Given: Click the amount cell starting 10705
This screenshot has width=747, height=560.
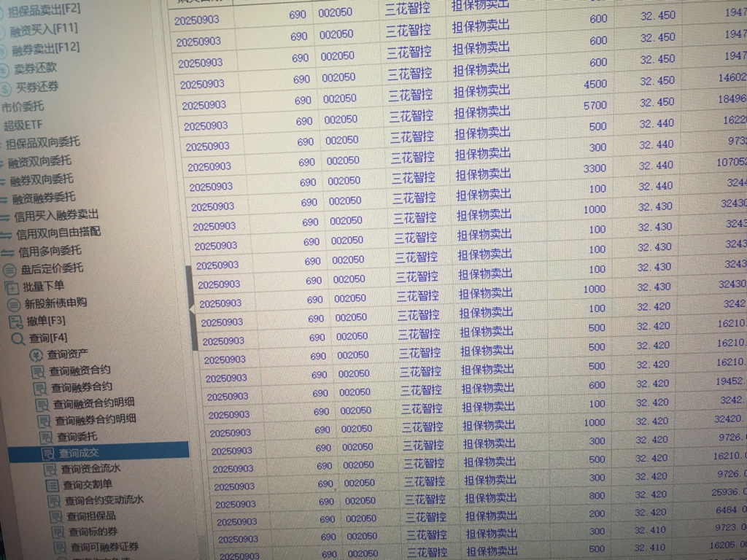Looking at the screenshot, I should coord(731,163).
